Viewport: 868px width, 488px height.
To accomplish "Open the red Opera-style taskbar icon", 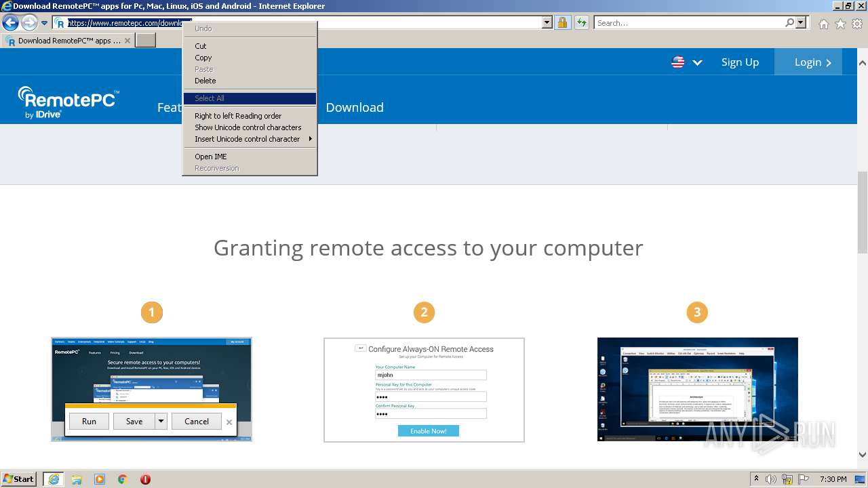I will [x=145, y=479].
